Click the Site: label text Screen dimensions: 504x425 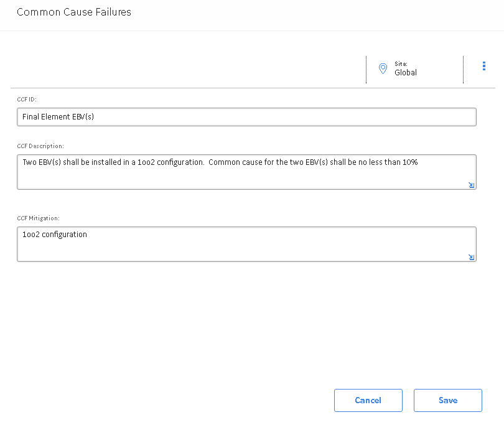tap(401, 64)
